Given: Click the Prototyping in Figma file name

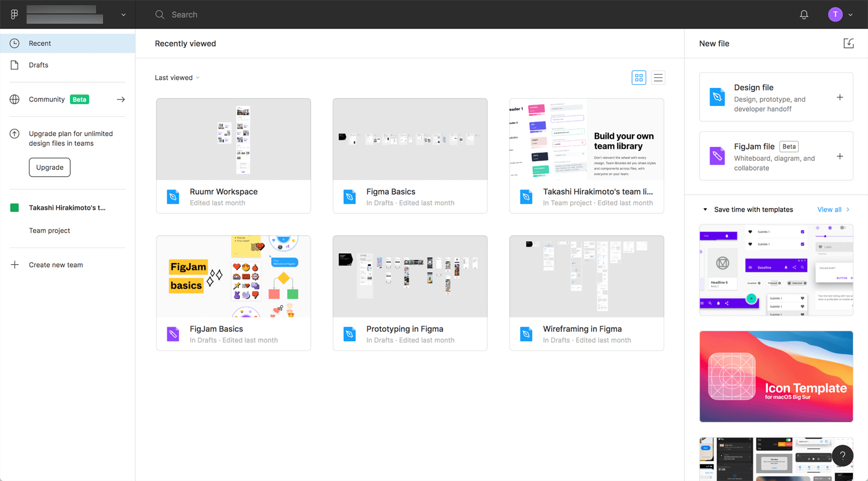Looking at the screenshot, I should tap(404, 329).
